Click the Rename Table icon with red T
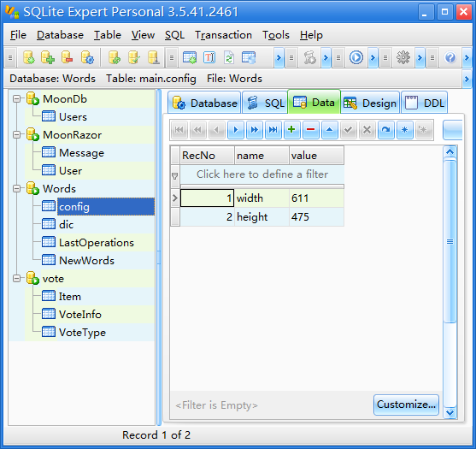 pos(209,57)
